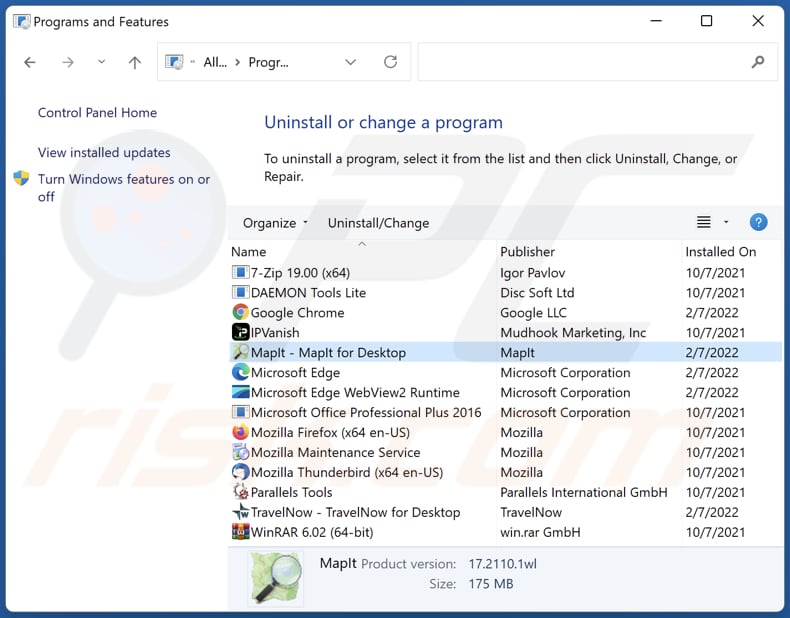
Task: Click the search magnifier icon
Action: tap(758, 62)
